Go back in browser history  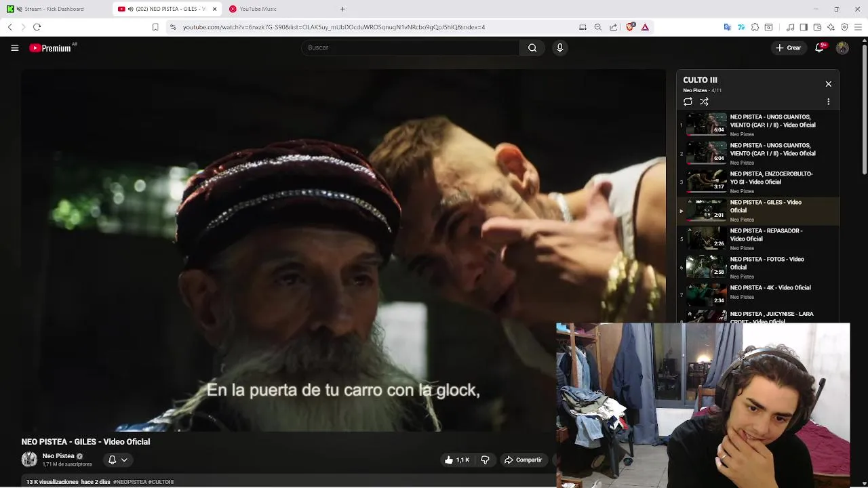pos(9,27)
